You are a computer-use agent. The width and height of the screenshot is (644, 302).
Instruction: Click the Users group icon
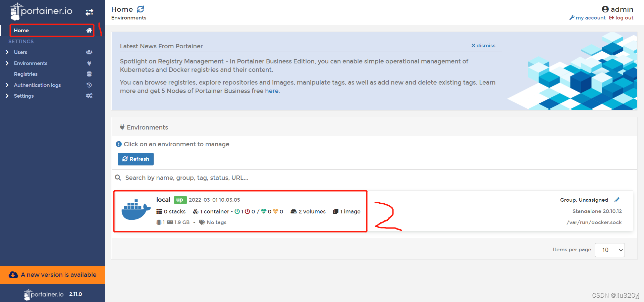coord(89,52)
